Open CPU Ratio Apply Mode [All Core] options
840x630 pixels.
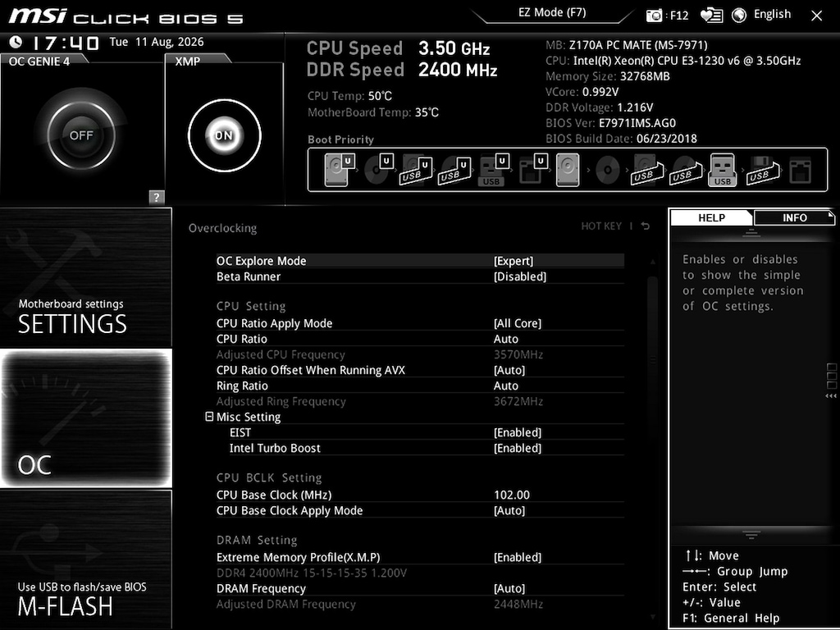pos(518,323)
